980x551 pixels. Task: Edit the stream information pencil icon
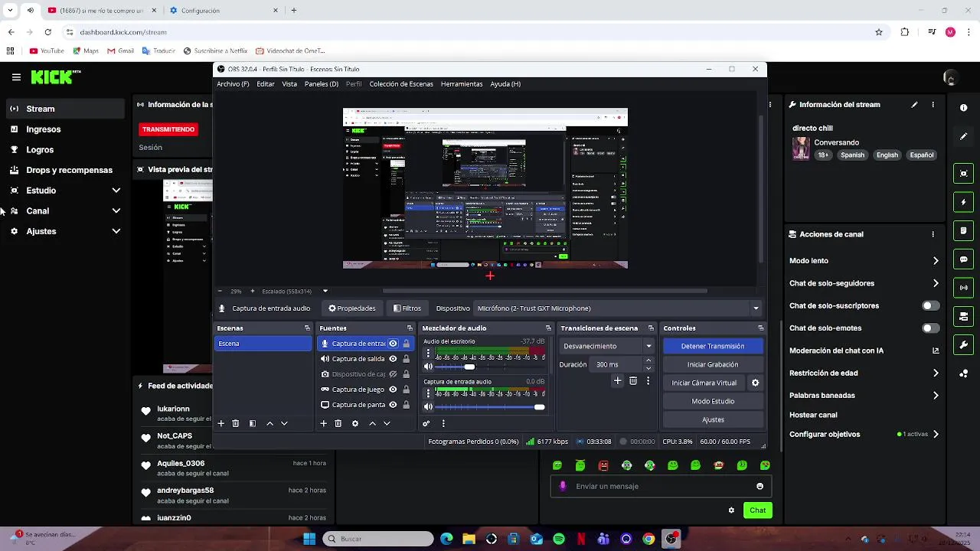click(914, 105)
